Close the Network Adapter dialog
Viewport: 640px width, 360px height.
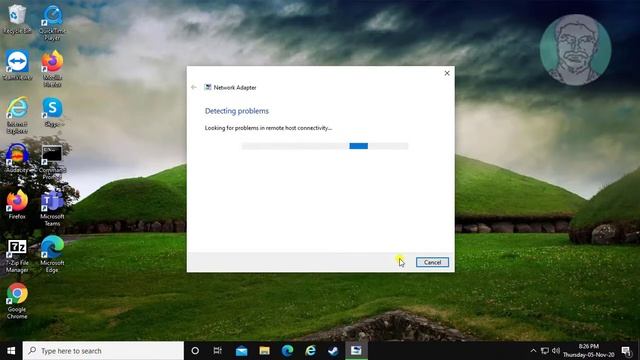pyautogui.click(x=447, y=73)
